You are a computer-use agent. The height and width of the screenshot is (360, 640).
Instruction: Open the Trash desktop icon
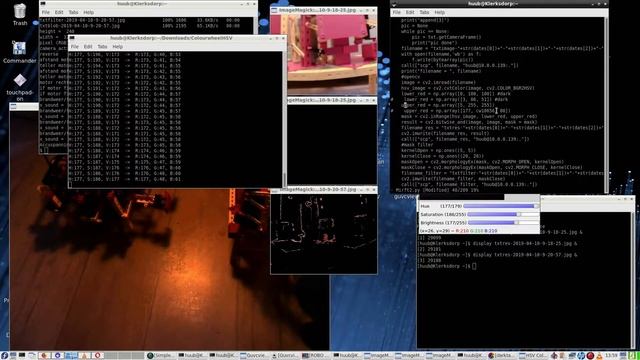point(20,14)
